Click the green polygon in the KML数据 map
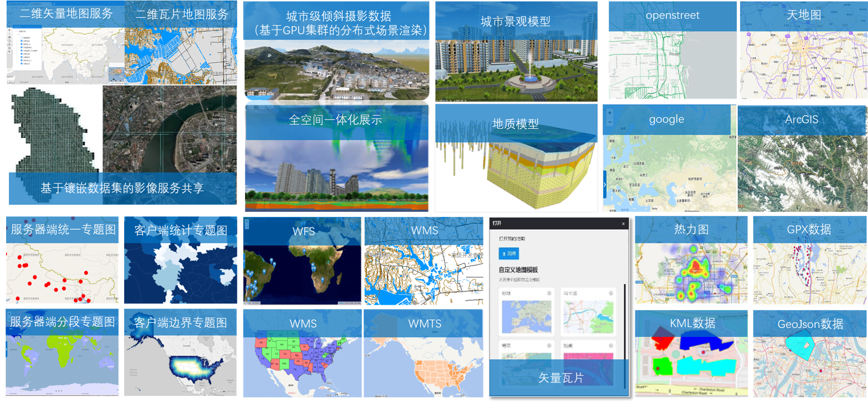This screenshot has height=403, width=868. pos(663,366)
